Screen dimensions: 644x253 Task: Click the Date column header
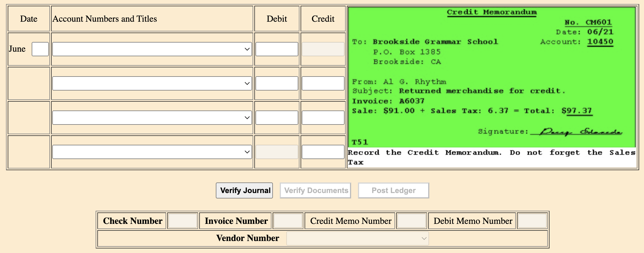pyautogui.click(x=29, y=19)
